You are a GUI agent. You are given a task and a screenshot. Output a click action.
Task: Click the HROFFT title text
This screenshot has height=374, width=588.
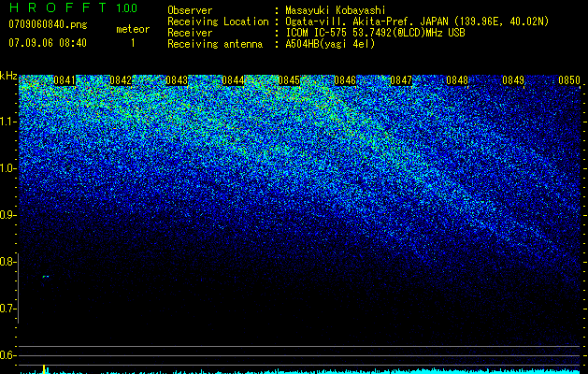pyautogui.click(x=58, y=7)
